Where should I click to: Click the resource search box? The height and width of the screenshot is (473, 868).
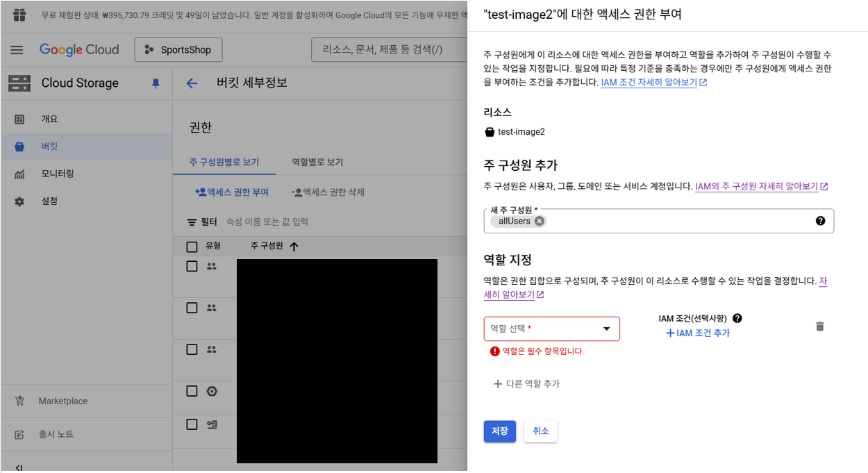coord(389,50)
